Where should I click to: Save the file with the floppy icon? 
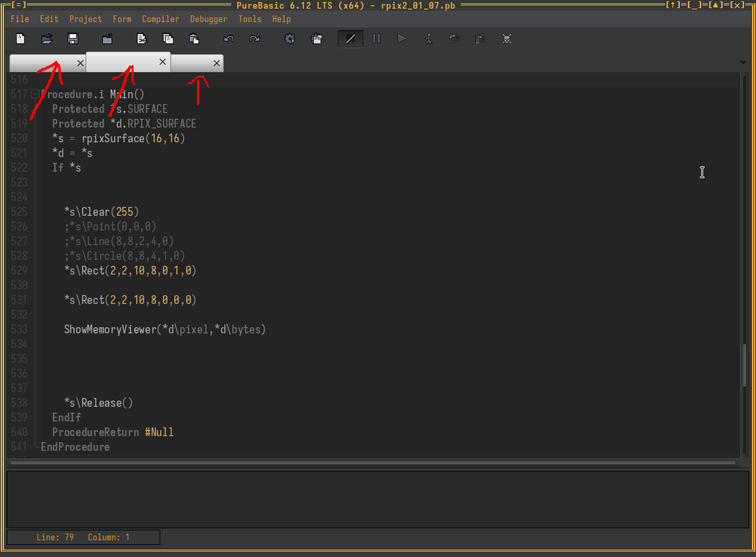[x=72, y=39]
